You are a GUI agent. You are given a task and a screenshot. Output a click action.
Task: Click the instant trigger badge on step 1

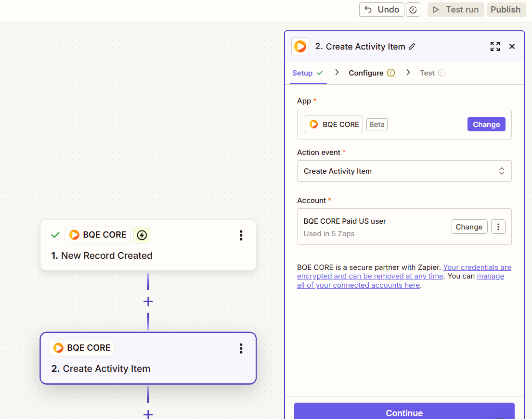(x=142, y=235)
